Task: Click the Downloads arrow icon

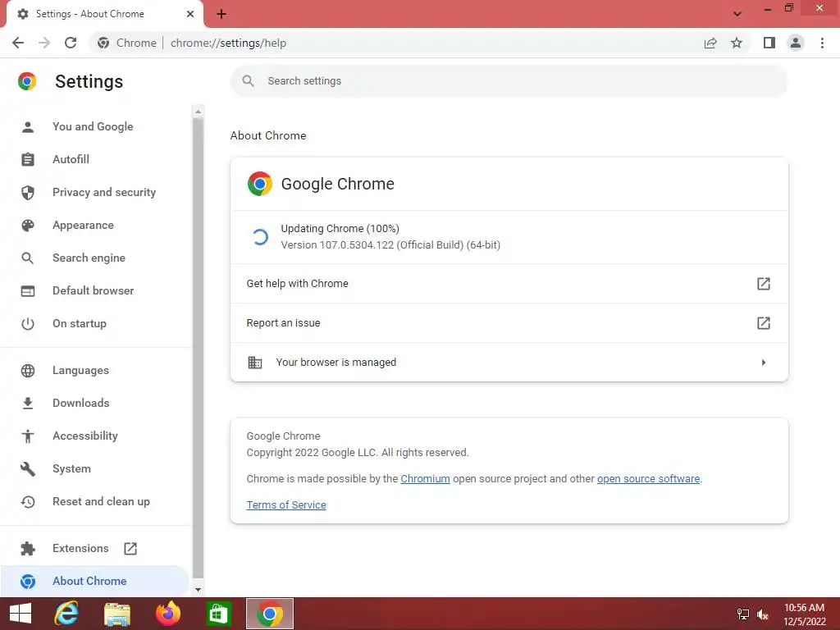Action: click(28, 404)
